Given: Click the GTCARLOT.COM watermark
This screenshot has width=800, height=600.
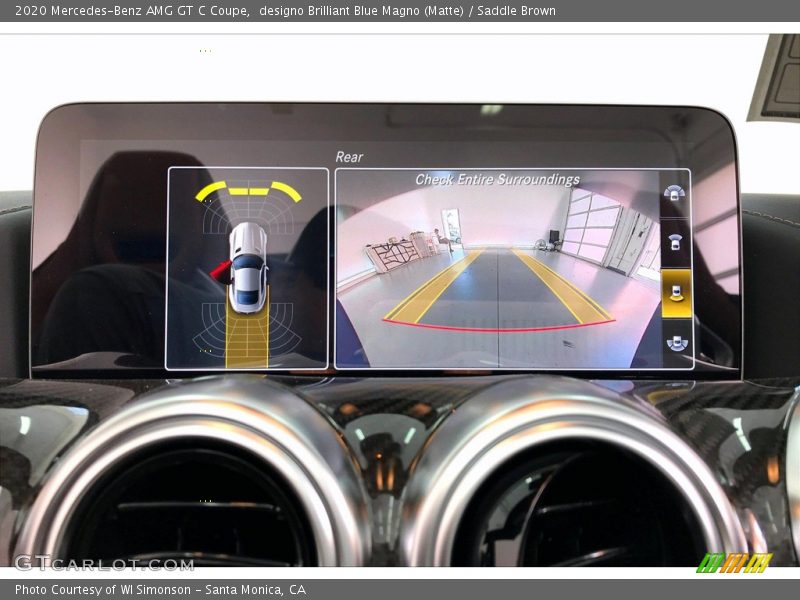Looking at the screenshot, I should point(90,563).
